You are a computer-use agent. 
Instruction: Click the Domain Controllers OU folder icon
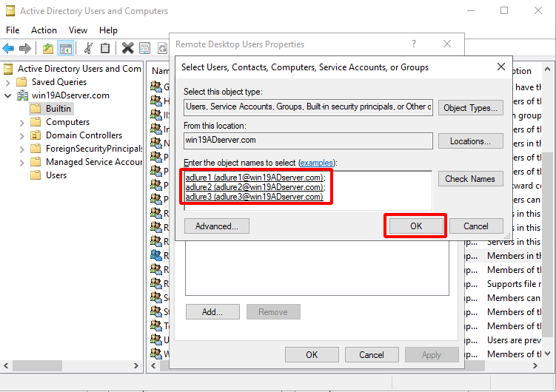click(x=36, y=135)
